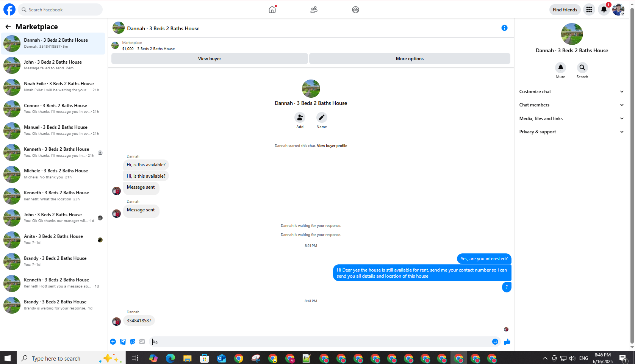Go to the Facebook Home feed icon
635x364 pixels.
272,9
